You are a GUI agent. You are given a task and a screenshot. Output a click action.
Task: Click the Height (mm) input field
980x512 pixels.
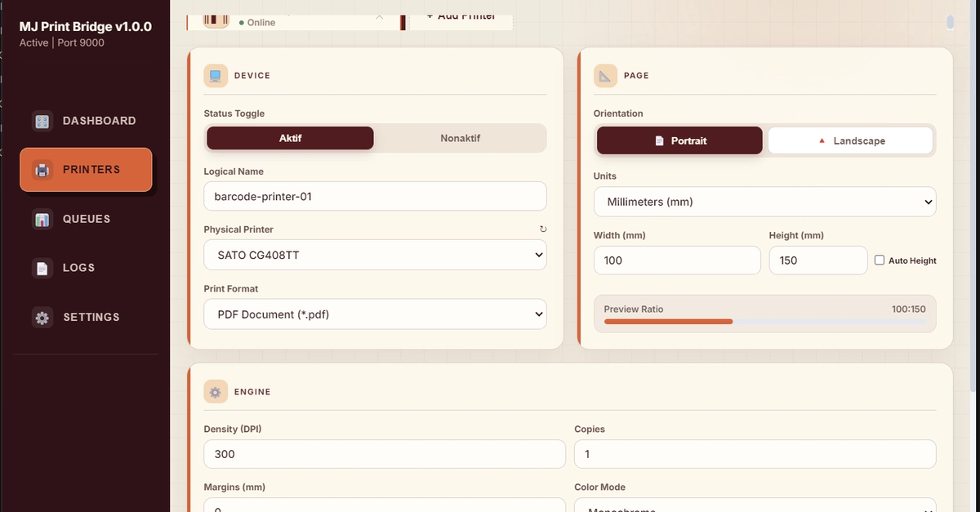pos(818,260)
